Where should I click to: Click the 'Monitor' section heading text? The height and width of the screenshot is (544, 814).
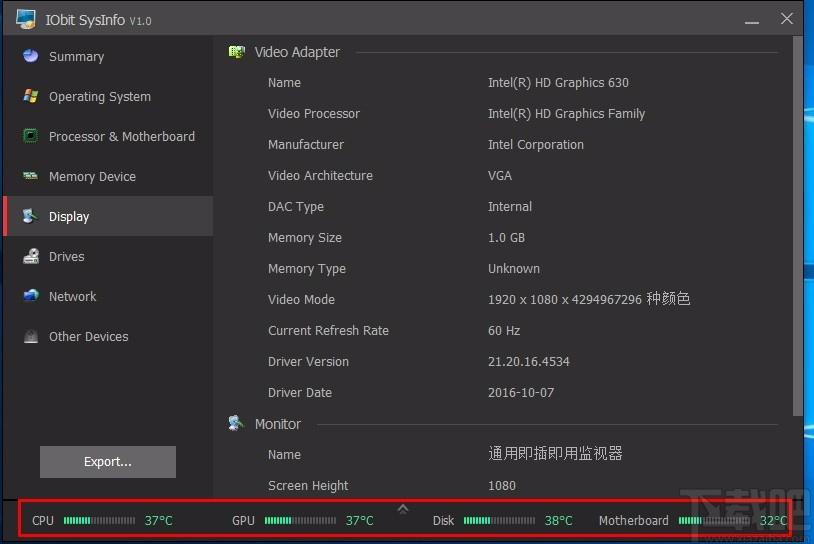(278, 424)
